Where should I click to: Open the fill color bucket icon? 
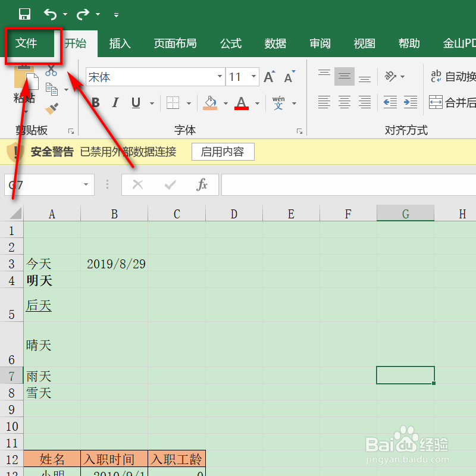[x=211, y=102]
